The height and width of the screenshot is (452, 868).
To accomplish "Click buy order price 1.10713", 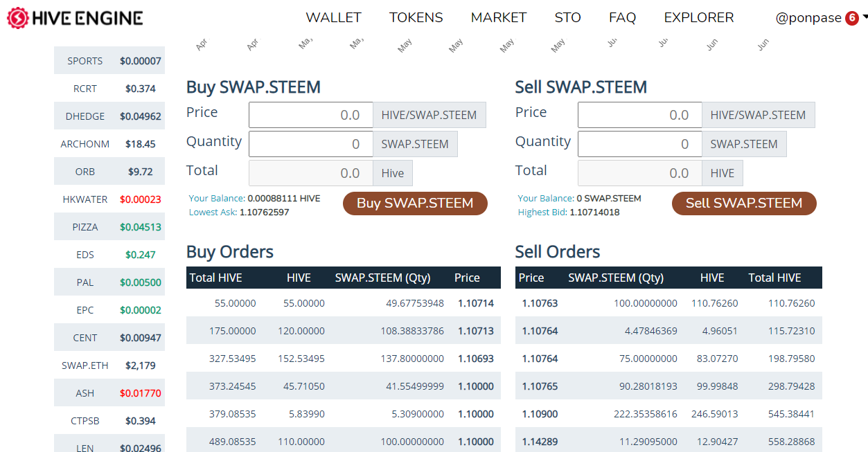I will pyautogui.click(x=476, y=331).
